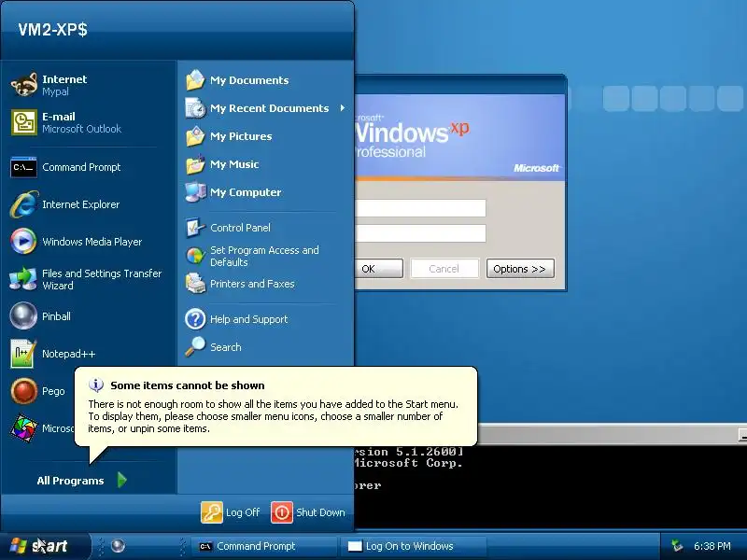Choose the Shut Down text label
747x560 pixels.
pos(320,512)
